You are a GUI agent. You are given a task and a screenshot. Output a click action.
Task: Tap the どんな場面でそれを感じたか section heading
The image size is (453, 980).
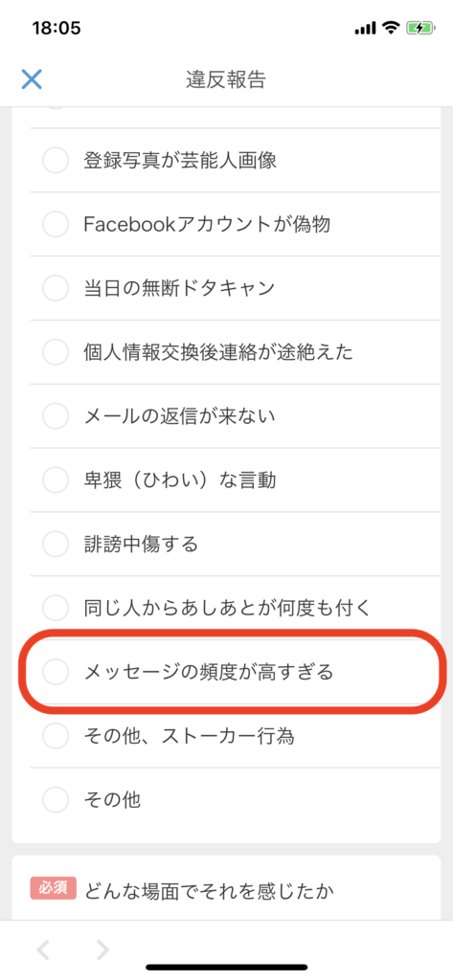click(209, 890)
